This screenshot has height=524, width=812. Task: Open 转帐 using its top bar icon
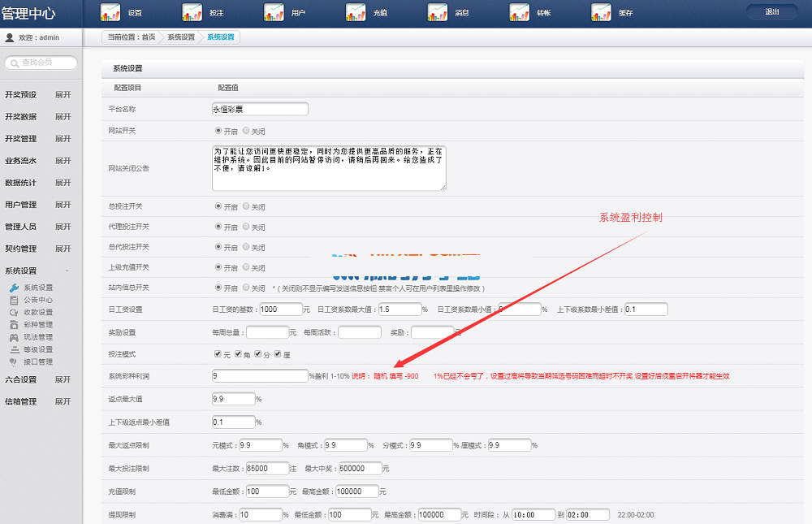point(520,12)
